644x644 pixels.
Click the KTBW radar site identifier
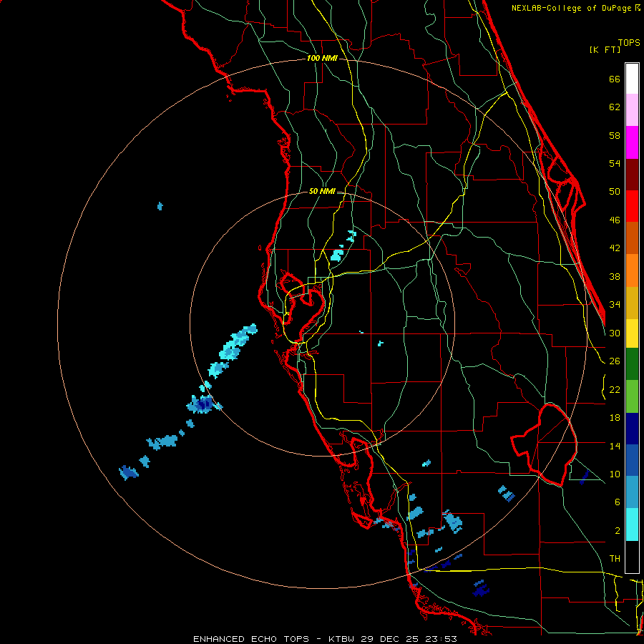343,639
